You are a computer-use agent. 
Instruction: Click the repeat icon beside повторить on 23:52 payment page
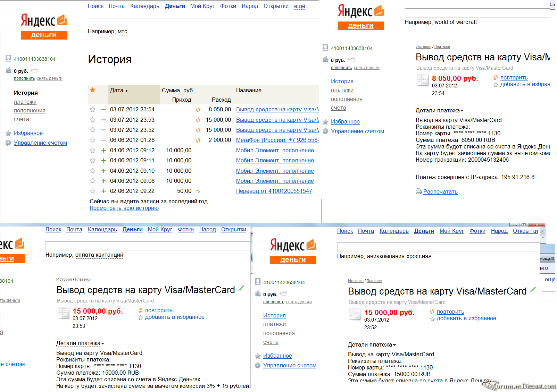point(432,312)
